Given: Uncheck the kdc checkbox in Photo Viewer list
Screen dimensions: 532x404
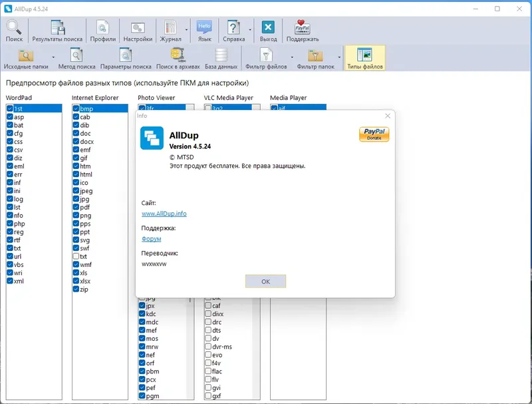Looking at the screenshot, I should pyautogui.click(x=142, y=313).
